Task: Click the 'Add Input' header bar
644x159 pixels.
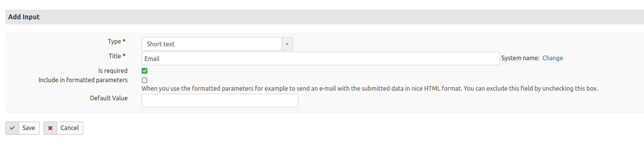Action: pos(324,17)
